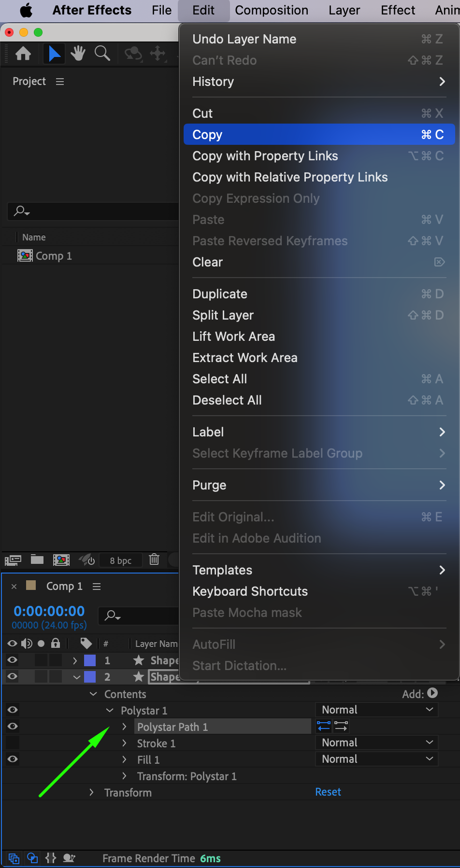Viewport: 460px width, 868px height.
Task: Toggle eye for shape layer 1
Action: (x=13, y=660)
